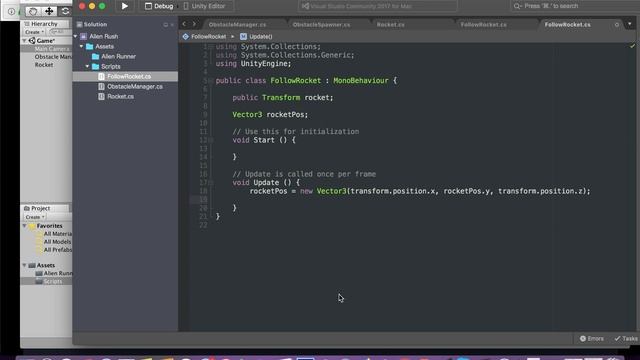Select the Alien Runner folder in Unity Project
Screen dimensions: 640x360
(x=54, y=273)
